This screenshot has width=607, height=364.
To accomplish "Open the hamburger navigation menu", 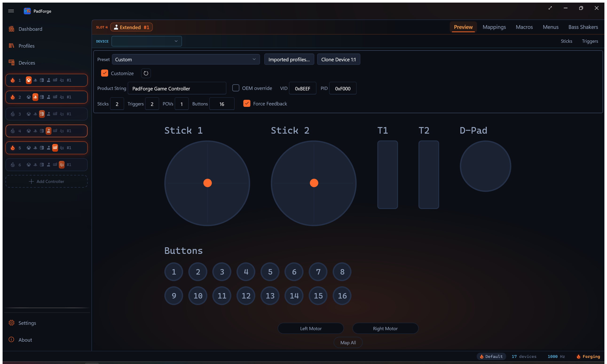I will (x=11, y=11).
